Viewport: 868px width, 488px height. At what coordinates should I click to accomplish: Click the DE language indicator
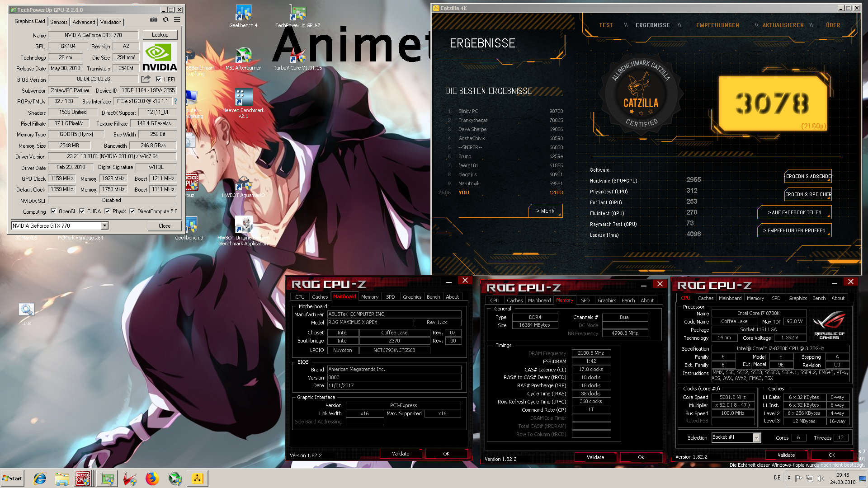point(777,478)
